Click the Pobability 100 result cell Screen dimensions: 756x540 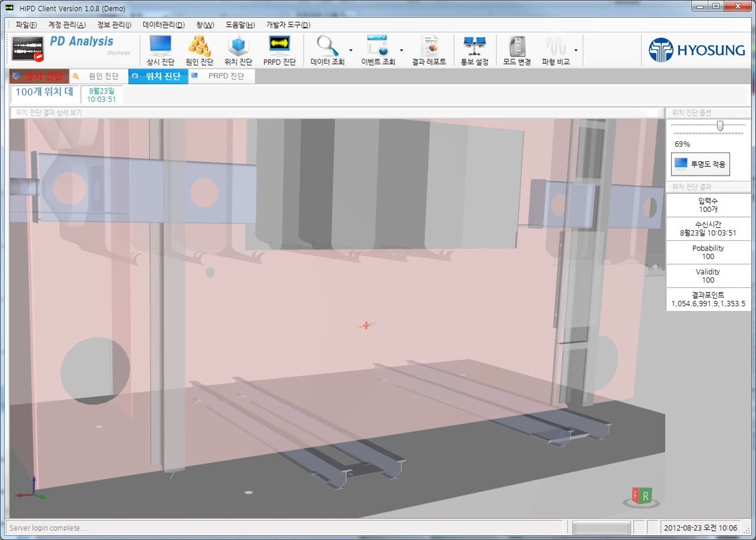point(708,252)
